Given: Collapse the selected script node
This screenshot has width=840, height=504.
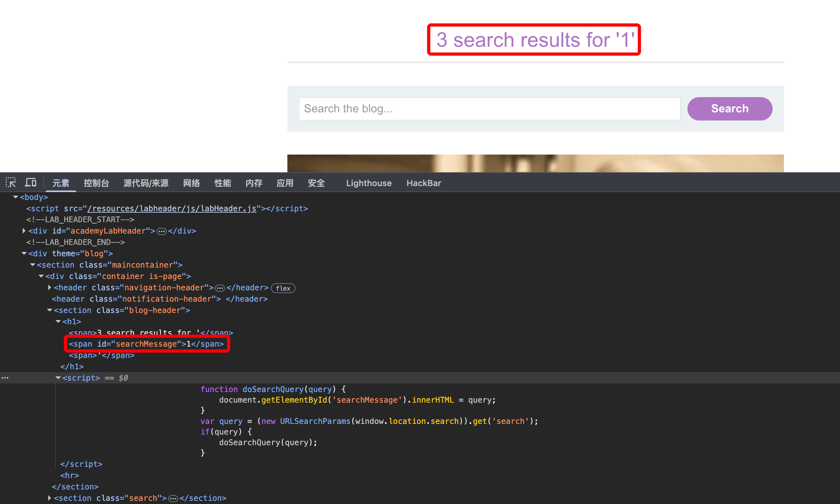Looking at the screenshot, I should tap(58, 378).
